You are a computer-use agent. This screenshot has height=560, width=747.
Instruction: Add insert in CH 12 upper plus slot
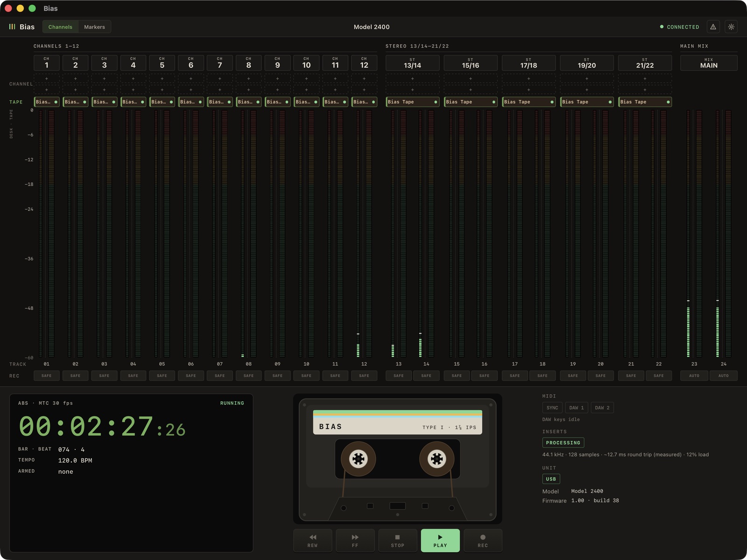pos(364,78)
